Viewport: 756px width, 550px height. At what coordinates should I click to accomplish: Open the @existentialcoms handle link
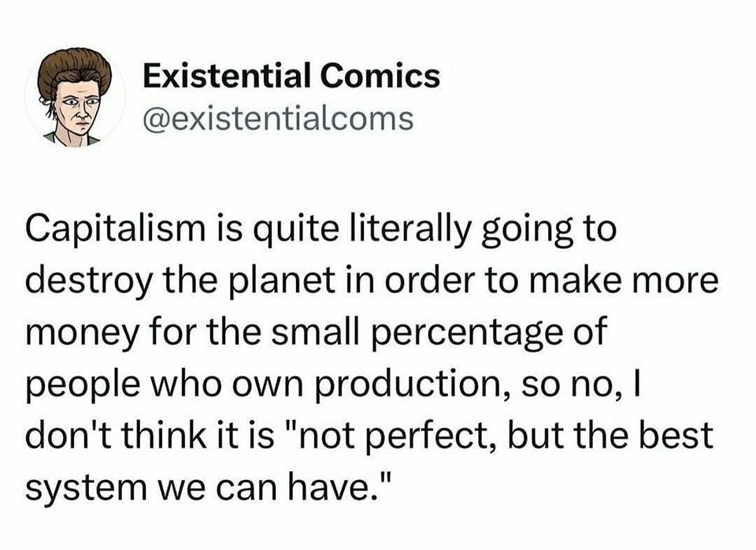278,119
